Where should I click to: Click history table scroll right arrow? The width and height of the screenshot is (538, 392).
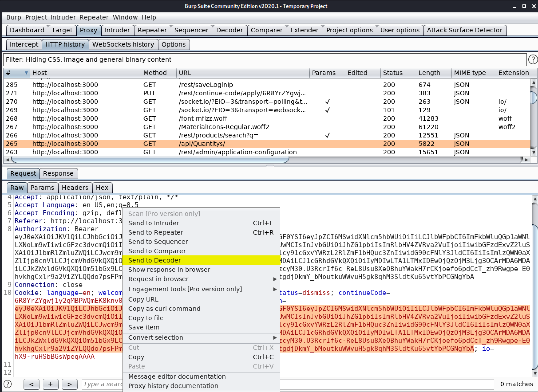(x=527, y=160)
